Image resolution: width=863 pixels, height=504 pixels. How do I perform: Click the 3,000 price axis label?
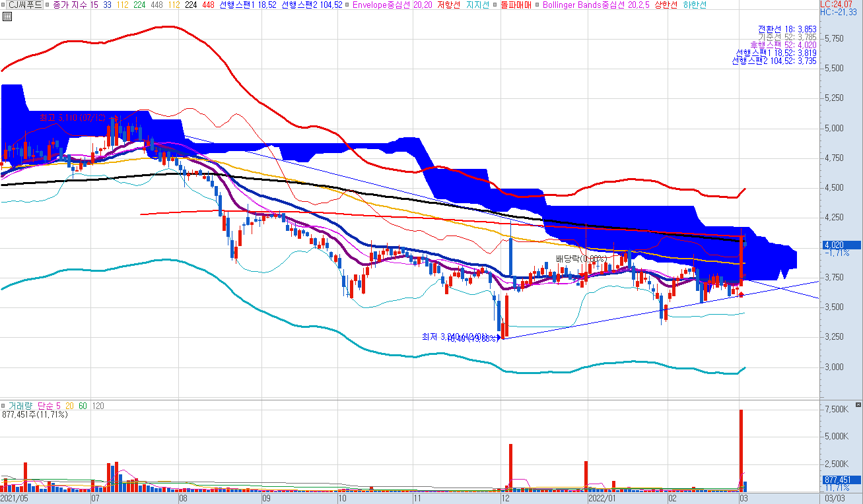click(x=833, y=367)
